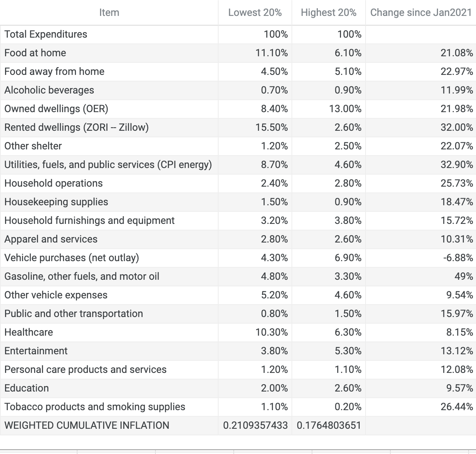Image resolution: width=476 pixels, height=454 pixels.
Task: Select the "Household operations" cell
Action: click(x=53, y=184)
